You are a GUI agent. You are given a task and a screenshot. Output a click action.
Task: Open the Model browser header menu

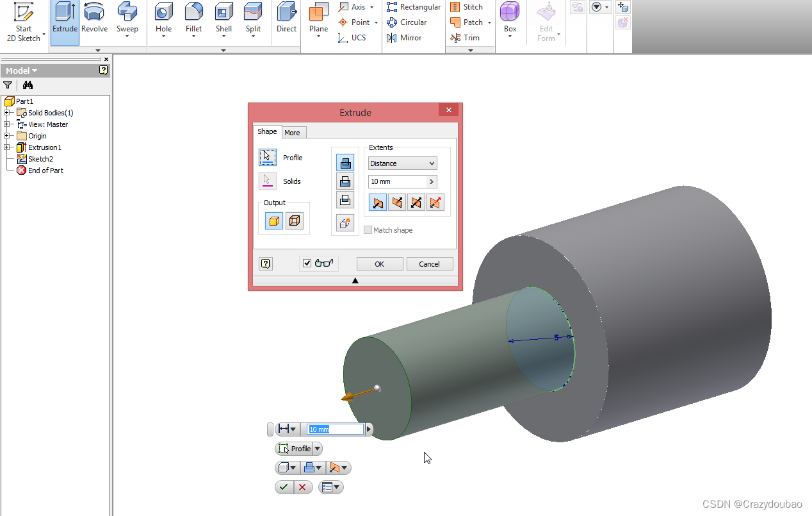[x=22, y=71]
